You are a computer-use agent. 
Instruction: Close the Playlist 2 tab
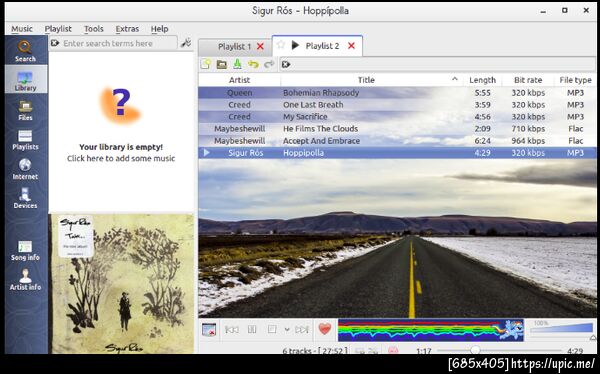351,46
